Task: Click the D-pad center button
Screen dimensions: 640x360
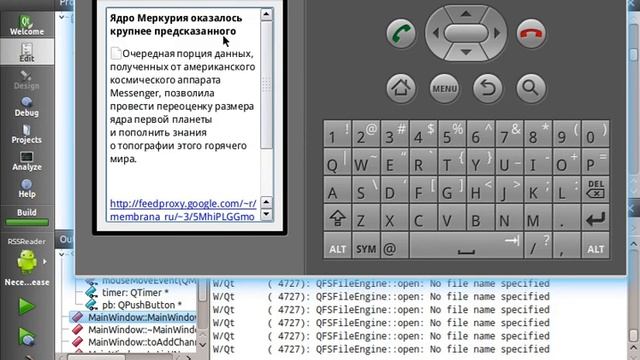Action: tap(466, 33)
